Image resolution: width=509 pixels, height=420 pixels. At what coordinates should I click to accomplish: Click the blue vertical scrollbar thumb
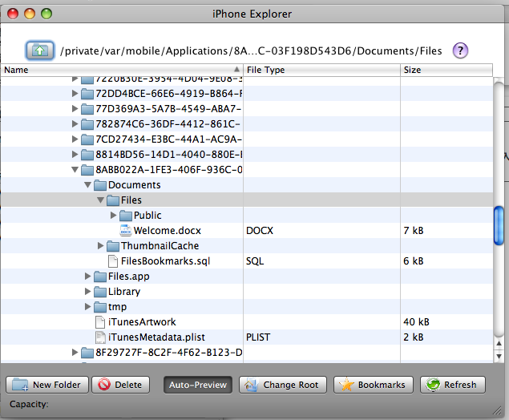pyautogui.click(x=499, y=225)
